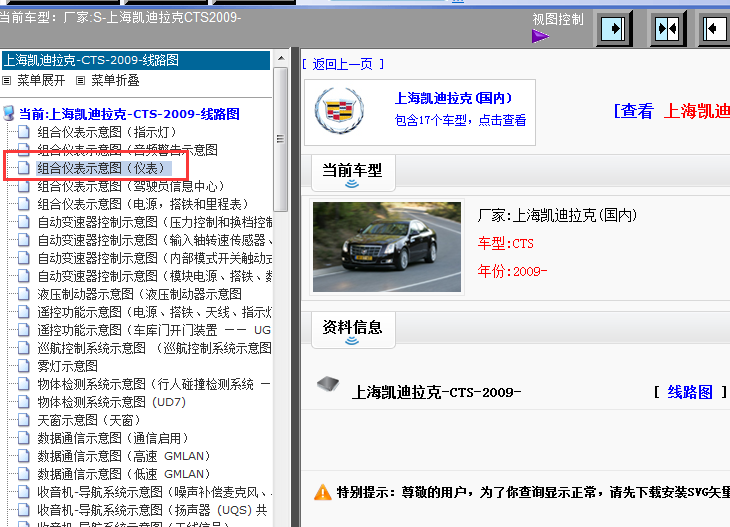Screen dimensions: 730x527
Task: Open 物体检测系统示意图 (UD7)
Action: pos(112,402)
